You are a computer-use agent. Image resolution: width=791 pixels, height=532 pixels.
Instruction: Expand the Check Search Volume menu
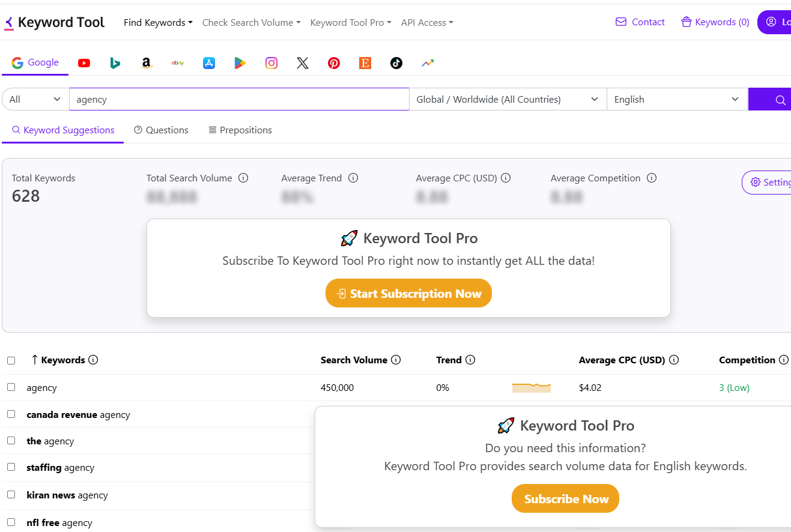tap(251, 23)
